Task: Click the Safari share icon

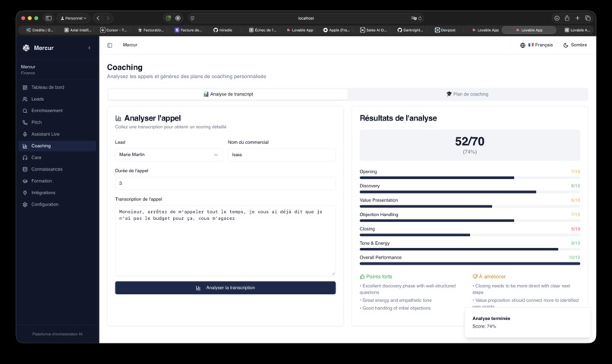Action: click(567, 18)
